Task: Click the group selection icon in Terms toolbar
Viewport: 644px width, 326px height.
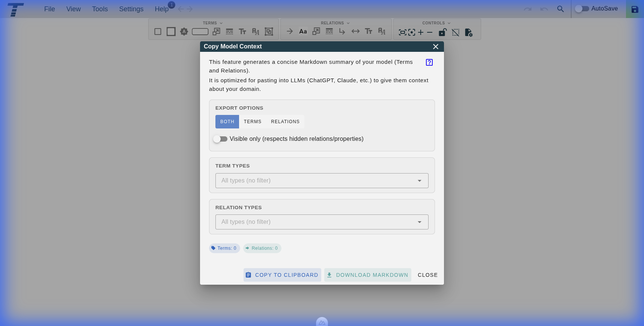Action: click(x=269, y=32)
